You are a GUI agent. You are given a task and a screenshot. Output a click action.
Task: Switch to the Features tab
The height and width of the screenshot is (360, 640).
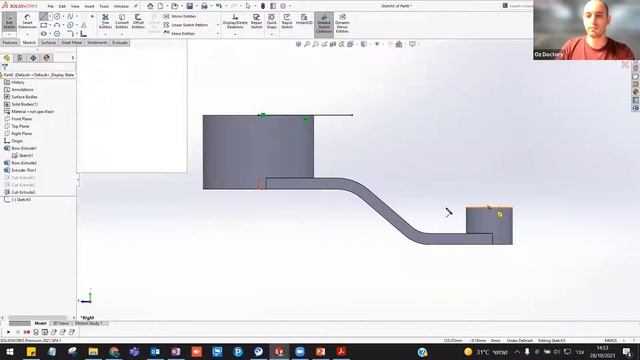pyautogui.click(x=10, y=42)
